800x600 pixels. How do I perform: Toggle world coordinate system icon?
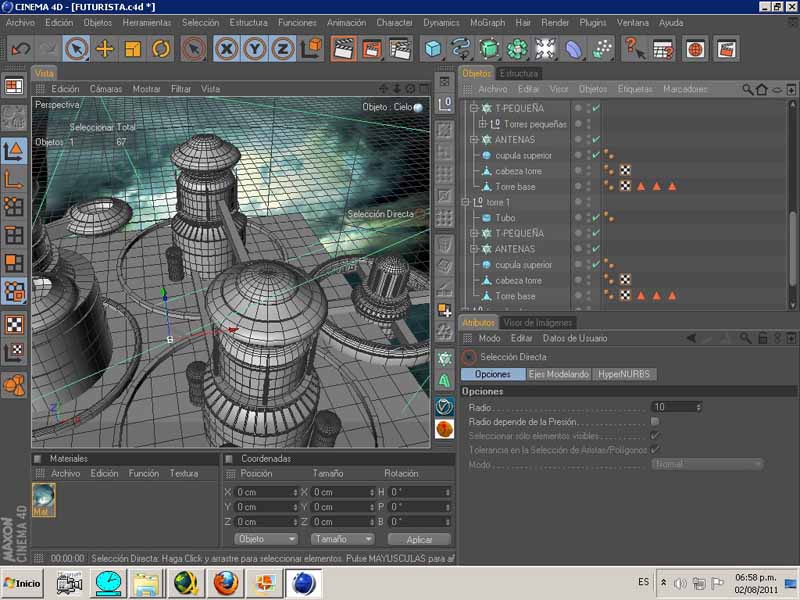tap(311, 49)
